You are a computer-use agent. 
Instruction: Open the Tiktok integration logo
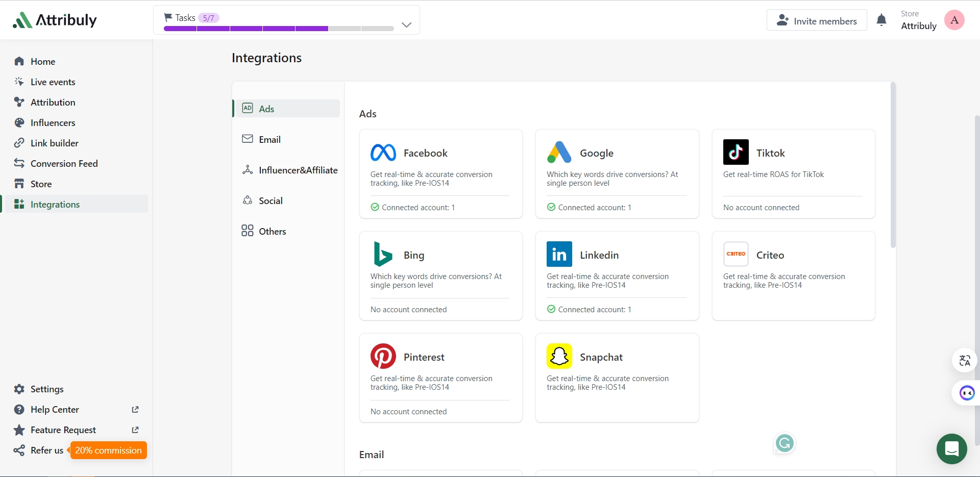(x=736, y=152)
